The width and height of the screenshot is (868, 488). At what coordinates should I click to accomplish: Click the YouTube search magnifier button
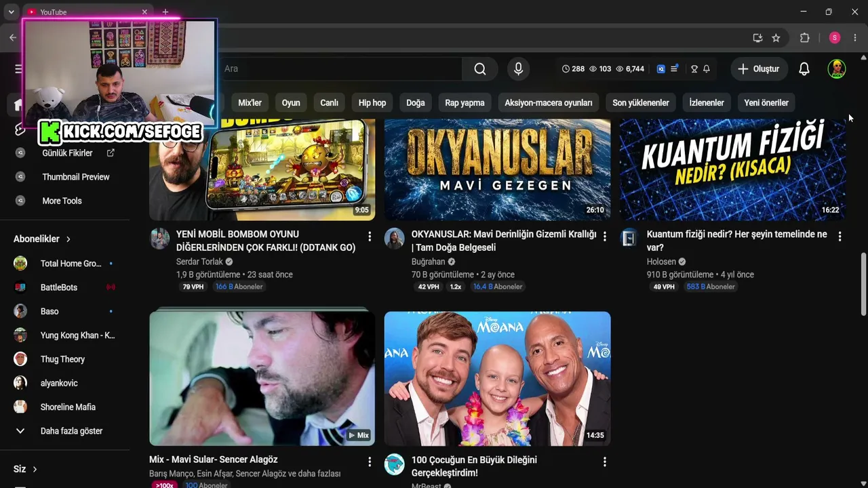(480, 68)
